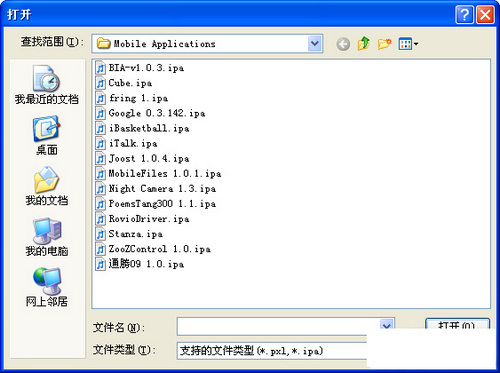Click file icon of Google 0.3.142.ipa

click(x=100, y=113)
